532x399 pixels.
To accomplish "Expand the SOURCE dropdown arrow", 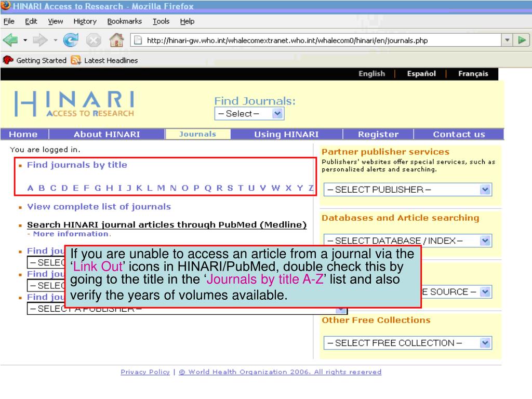I will coord(486,292).
